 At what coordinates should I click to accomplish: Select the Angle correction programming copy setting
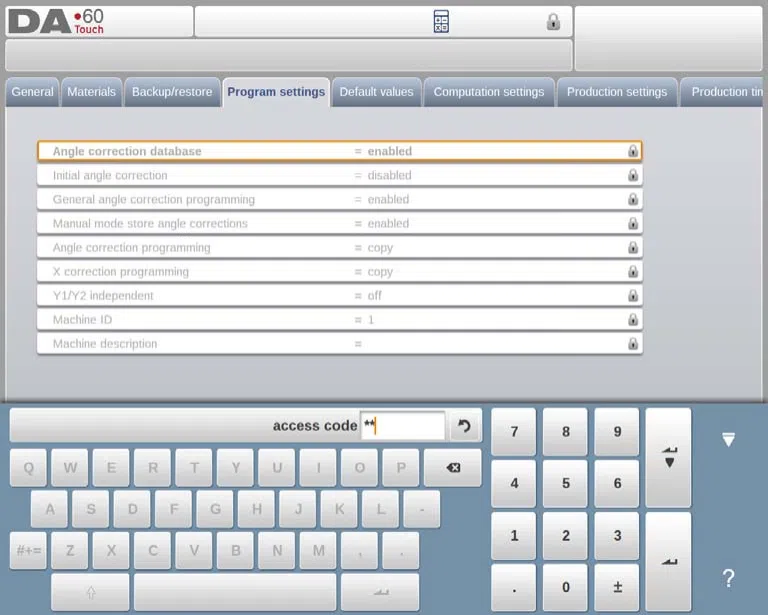340,247
